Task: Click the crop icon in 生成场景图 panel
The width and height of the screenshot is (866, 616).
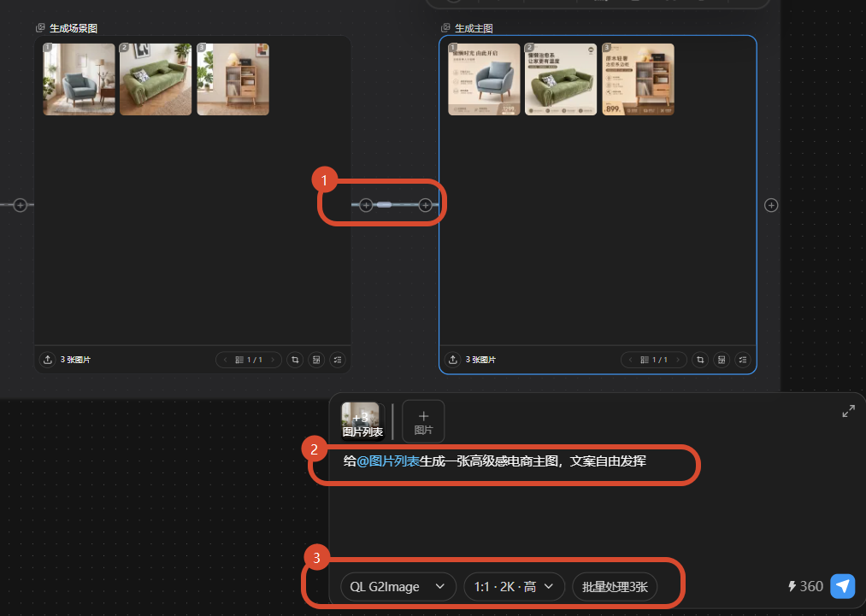Action: (x=295, y=360)
